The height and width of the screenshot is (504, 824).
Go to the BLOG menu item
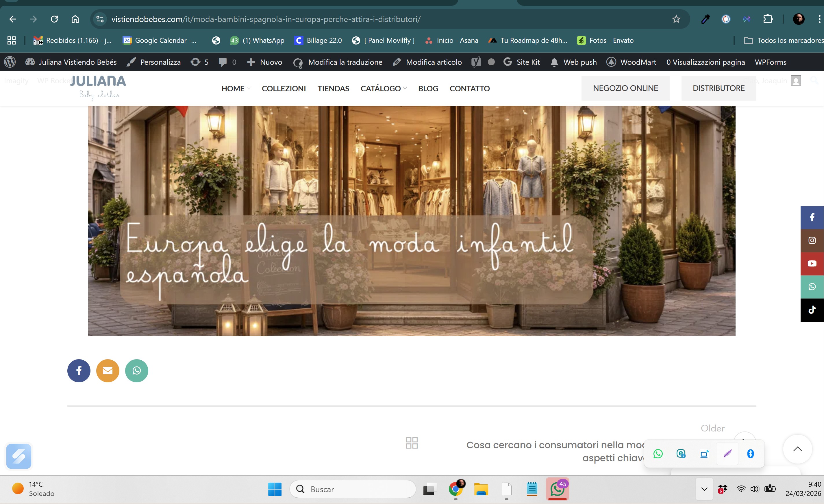click(428, 89)
